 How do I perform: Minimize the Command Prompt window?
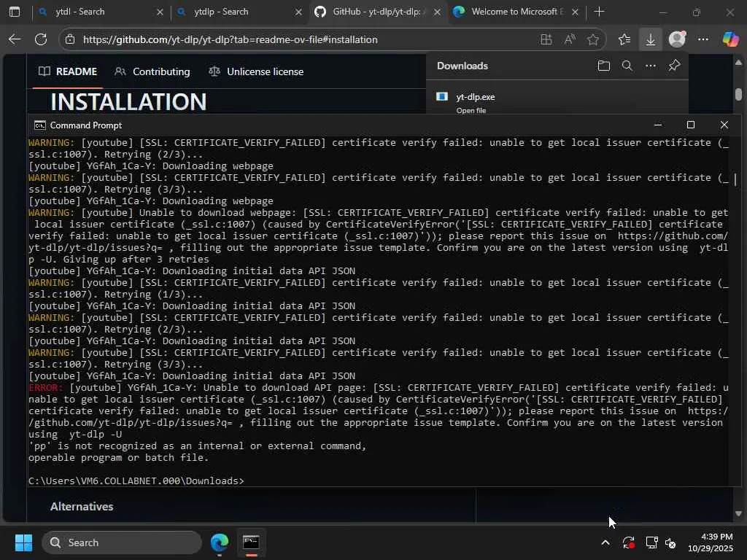pos(657,125)
